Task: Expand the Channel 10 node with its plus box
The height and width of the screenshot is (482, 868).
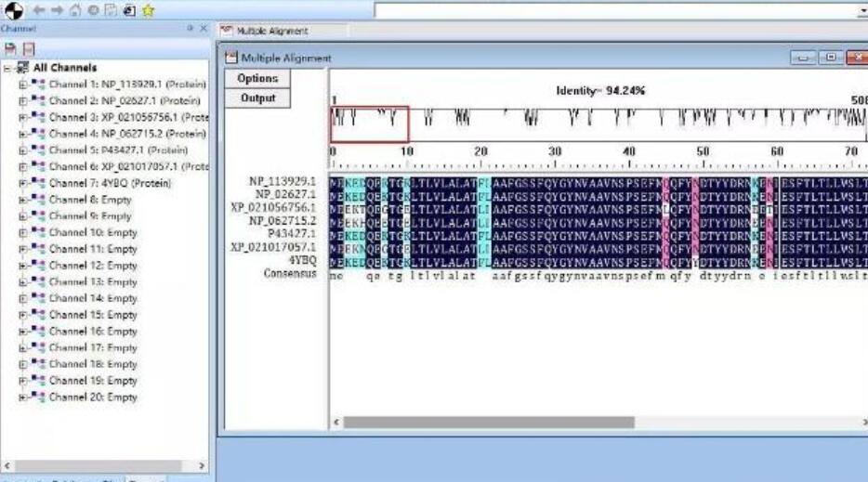Action: pyautogui.click(x=22, y=232)
